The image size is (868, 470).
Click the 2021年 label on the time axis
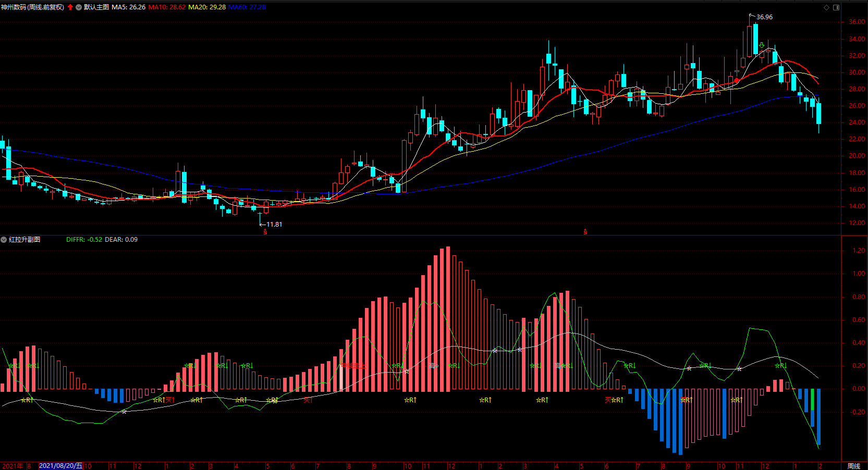[13, 466]
